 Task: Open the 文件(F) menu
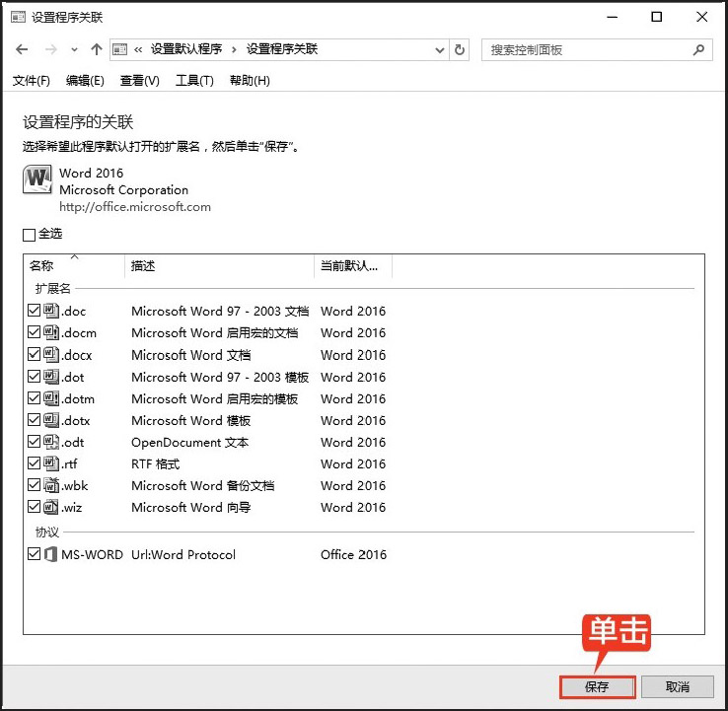click(32, 81)
